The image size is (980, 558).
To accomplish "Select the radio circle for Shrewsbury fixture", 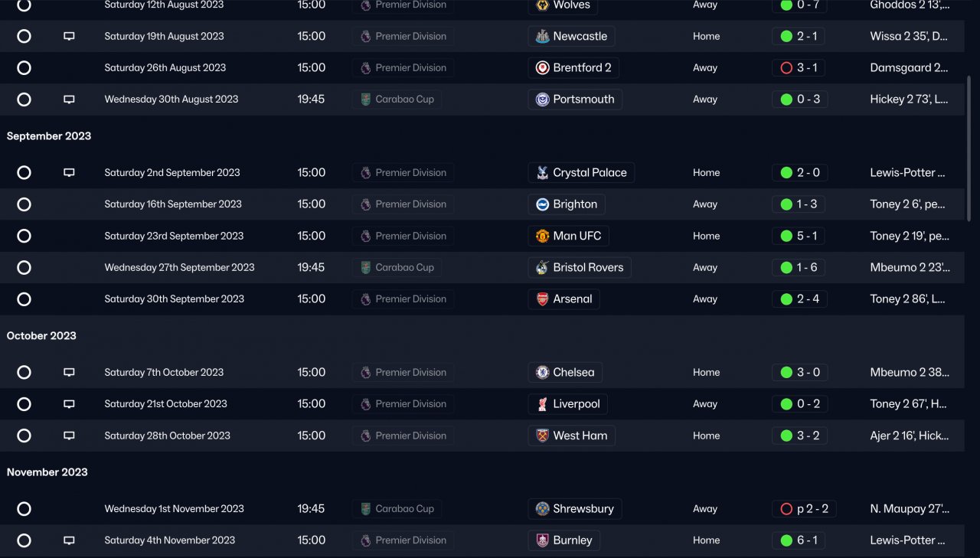I will pos(24,509).
